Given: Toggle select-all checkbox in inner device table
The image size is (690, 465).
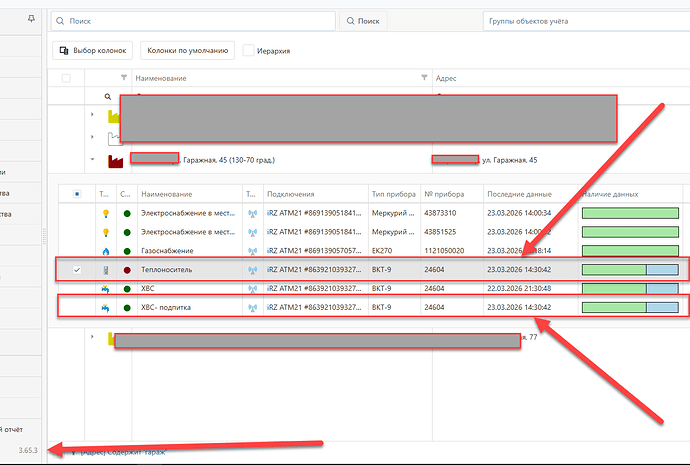Looking at the screenshot, I should tap(77, 194).
